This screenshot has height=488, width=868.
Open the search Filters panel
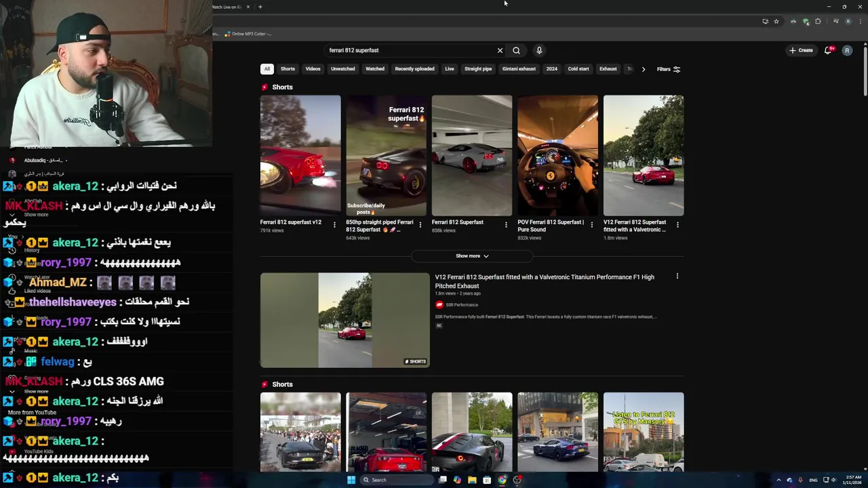point(668,69)
